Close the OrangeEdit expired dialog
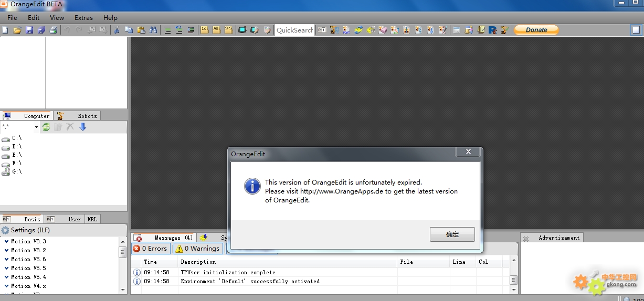The height and width of the screenshot is (301, 644). pyautogui.click(x=468, y=153)
